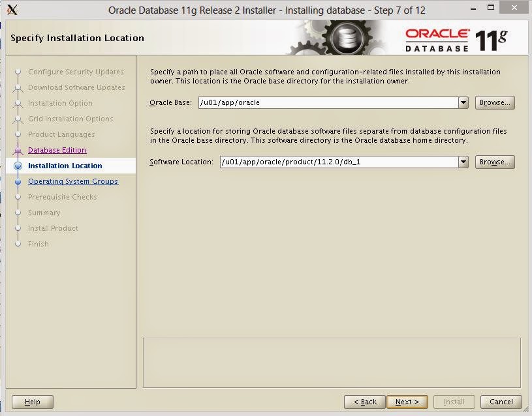This screenshot has height=416, width=532.
Task: Click the Software Location label
Action: tap(181, 162)
